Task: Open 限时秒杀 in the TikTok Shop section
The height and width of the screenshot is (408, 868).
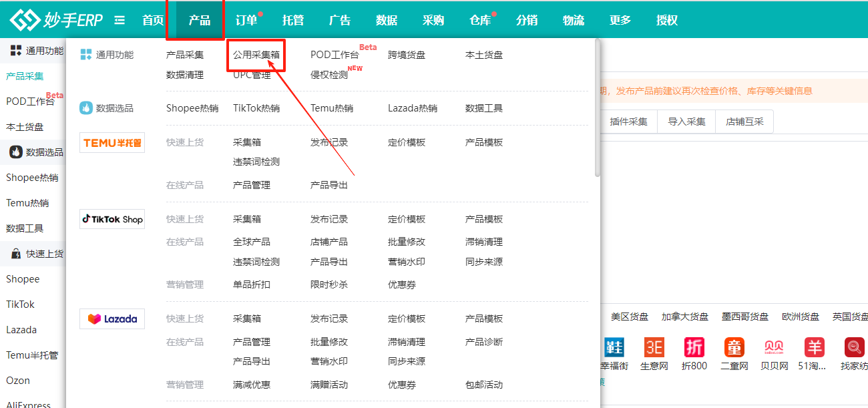Action: click(329, 284)
